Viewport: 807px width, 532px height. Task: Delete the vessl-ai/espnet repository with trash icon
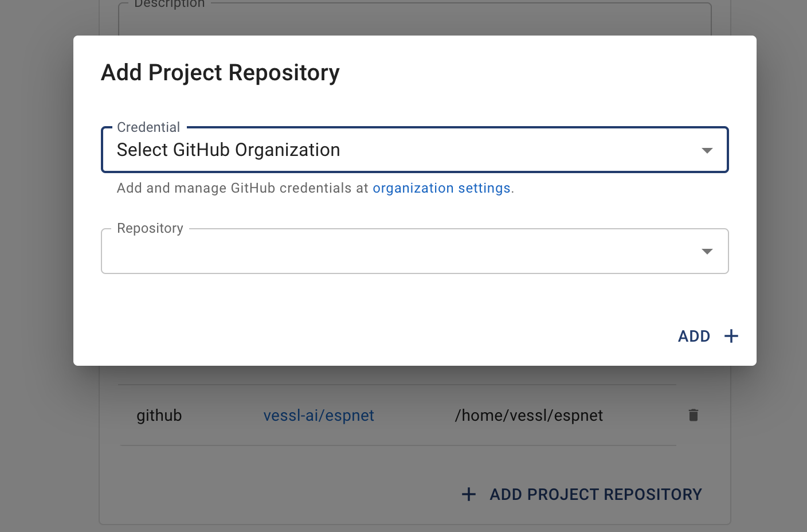(693, 415)
